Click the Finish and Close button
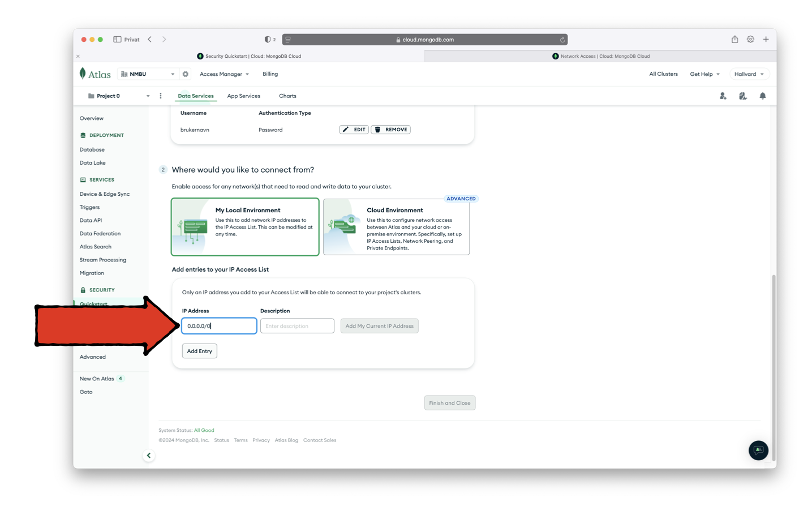 tap(450, 403)
